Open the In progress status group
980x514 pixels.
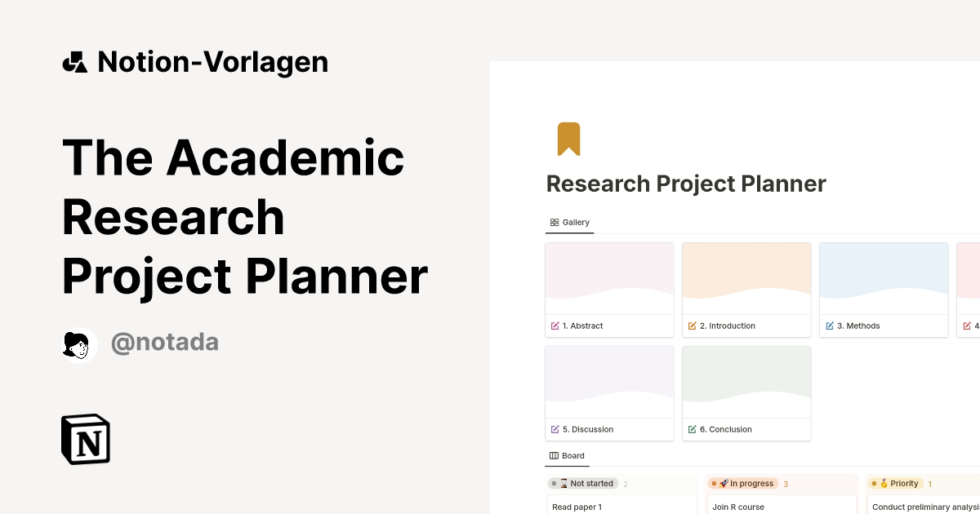click(x=744, y=483)
